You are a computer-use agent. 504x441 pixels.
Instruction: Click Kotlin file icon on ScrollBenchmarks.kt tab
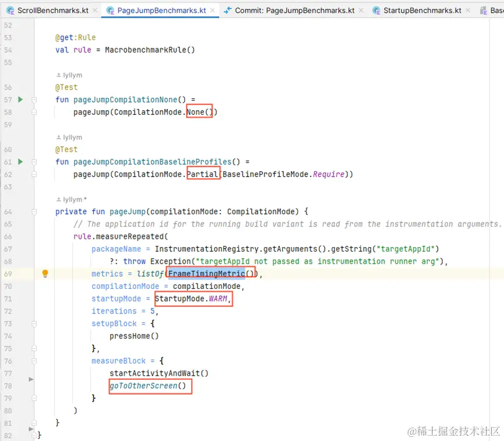coord(10,10)
